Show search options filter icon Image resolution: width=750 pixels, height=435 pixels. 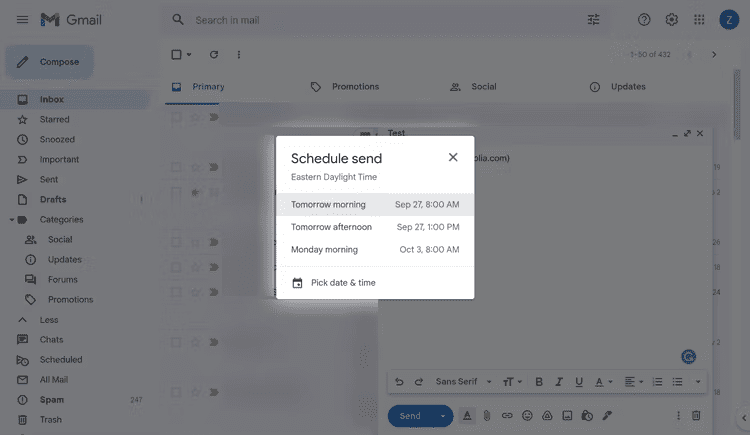pyautogui.click(x=593, y=20)
